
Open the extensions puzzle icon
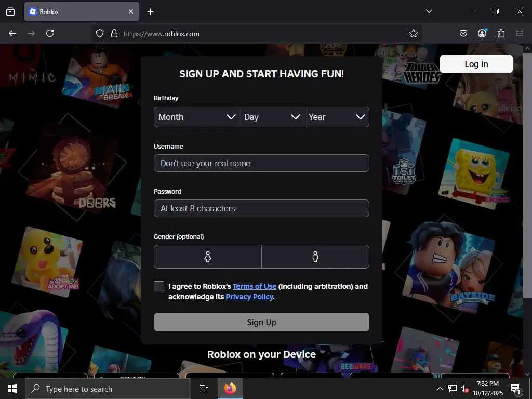501,33
